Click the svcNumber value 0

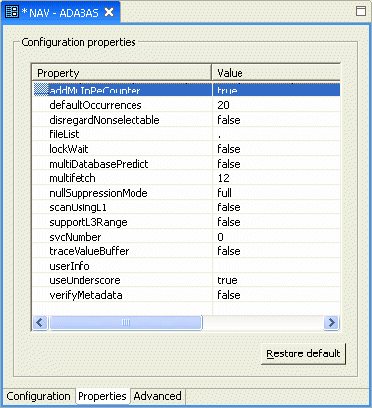tap(220, 237)
